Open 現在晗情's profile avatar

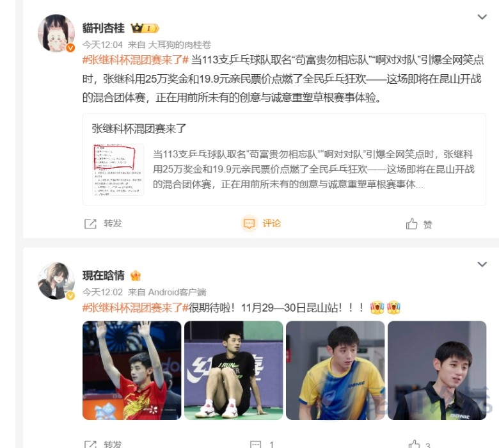[x=56, y=281]
